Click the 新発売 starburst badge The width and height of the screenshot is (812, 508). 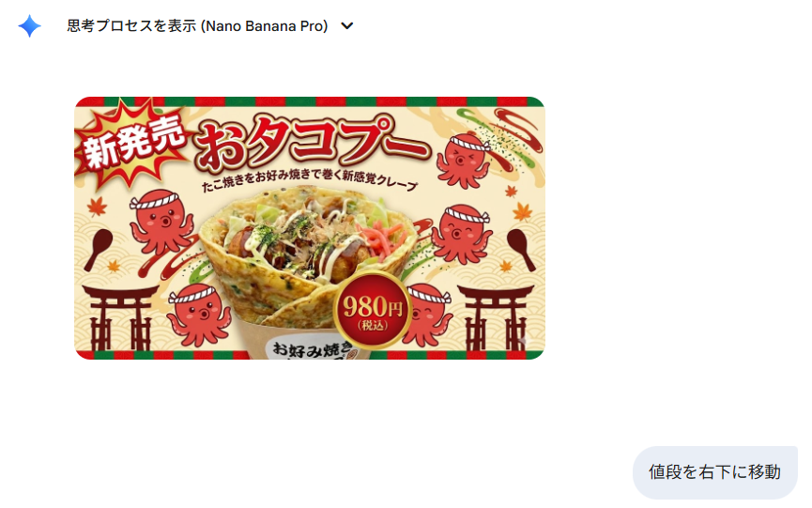132,143
